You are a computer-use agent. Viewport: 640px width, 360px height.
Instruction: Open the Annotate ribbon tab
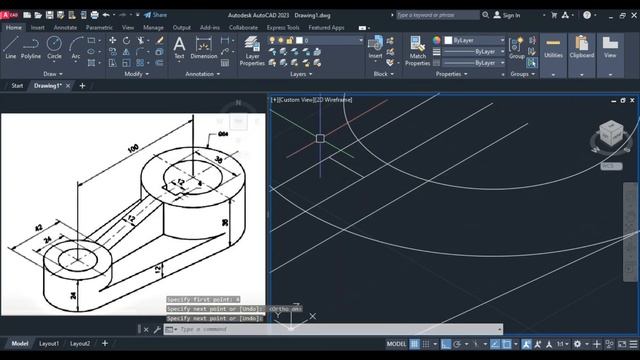pyautogui.click(x=65, y=27)
